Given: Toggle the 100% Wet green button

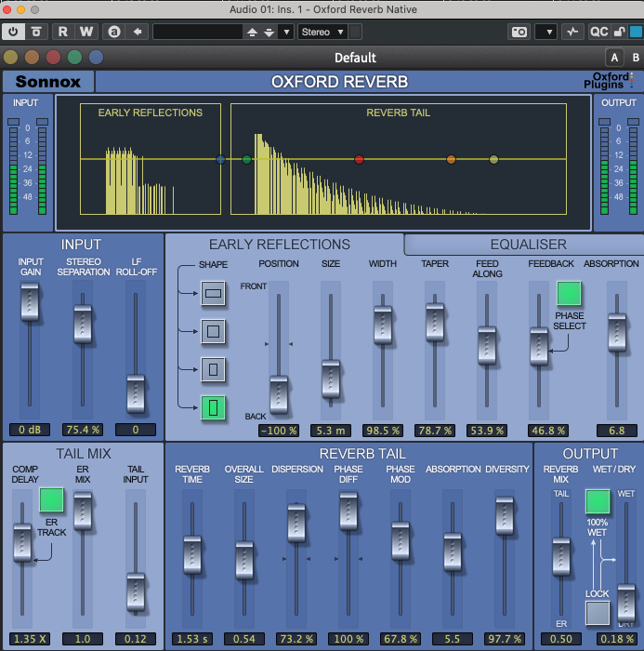Looking at the screenshot, I should (598, 501).
